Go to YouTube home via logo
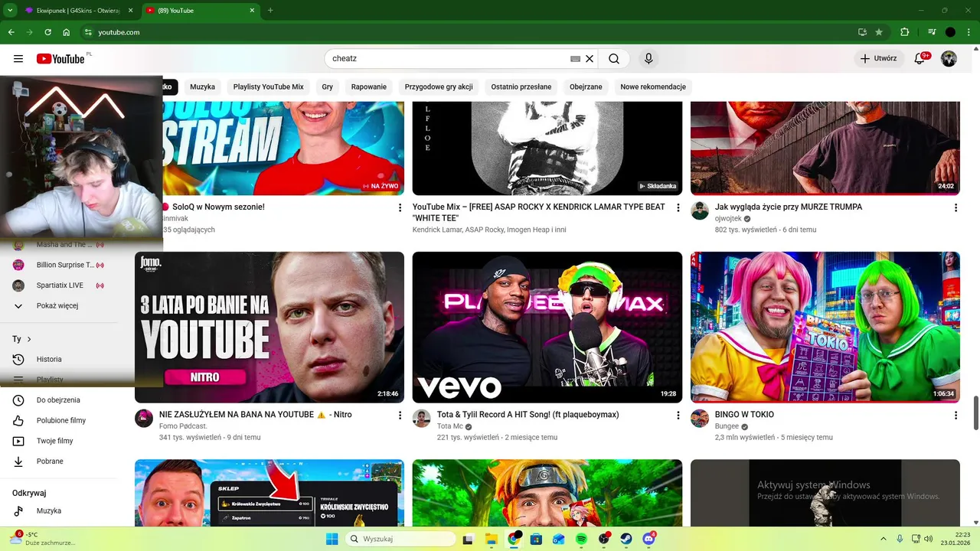Screen dimensions: 980x551 (60, 59)
